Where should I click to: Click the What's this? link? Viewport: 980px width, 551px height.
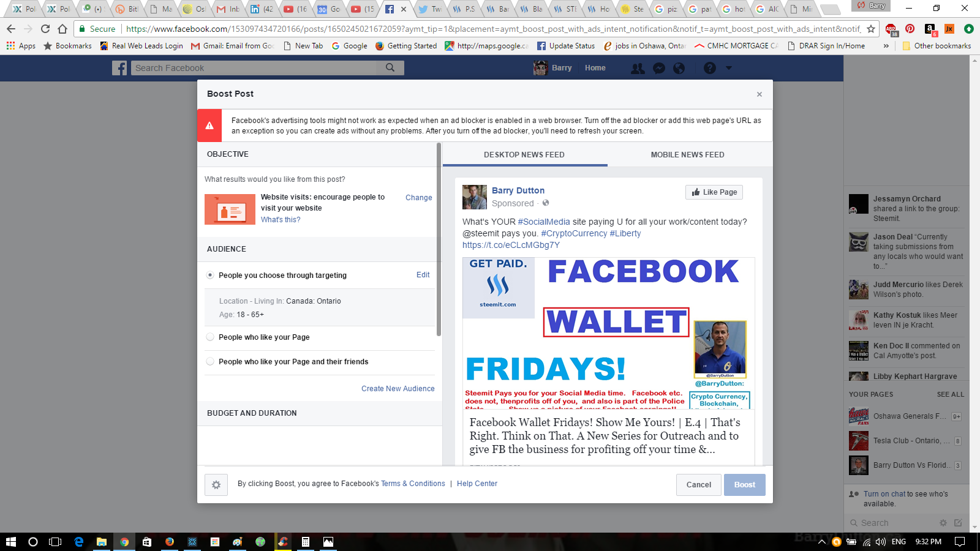[281, 220]
